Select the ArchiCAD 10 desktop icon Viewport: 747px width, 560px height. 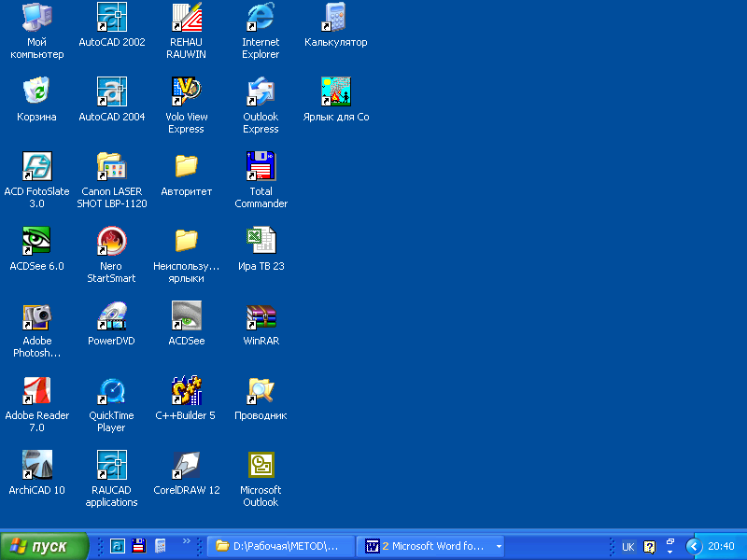pos(37,465)
